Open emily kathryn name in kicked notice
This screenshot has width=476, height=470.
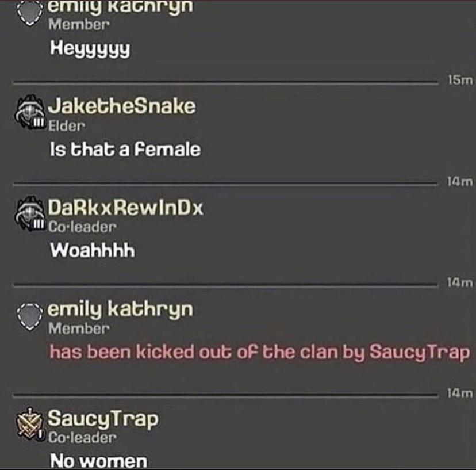[120, 310]
